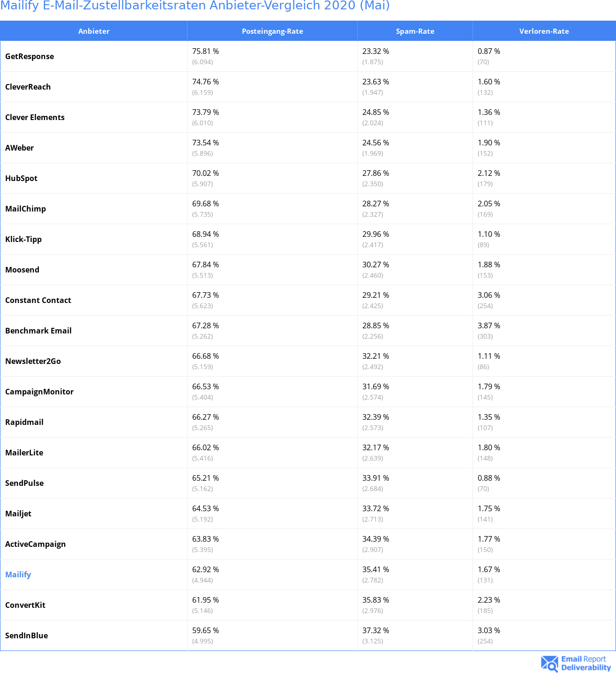The height and width of the screenshot is (673, 616).
Task: Click the Email Report Deliverability logo text
Action: [586, 663]
